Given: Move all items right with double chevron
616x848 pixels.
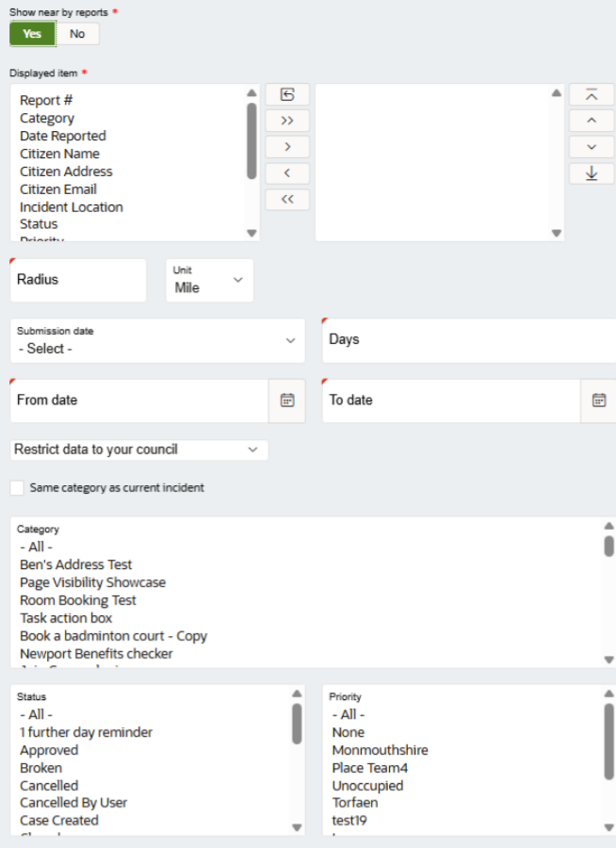Looking at the screenshot, I should (x=287, y=121).
